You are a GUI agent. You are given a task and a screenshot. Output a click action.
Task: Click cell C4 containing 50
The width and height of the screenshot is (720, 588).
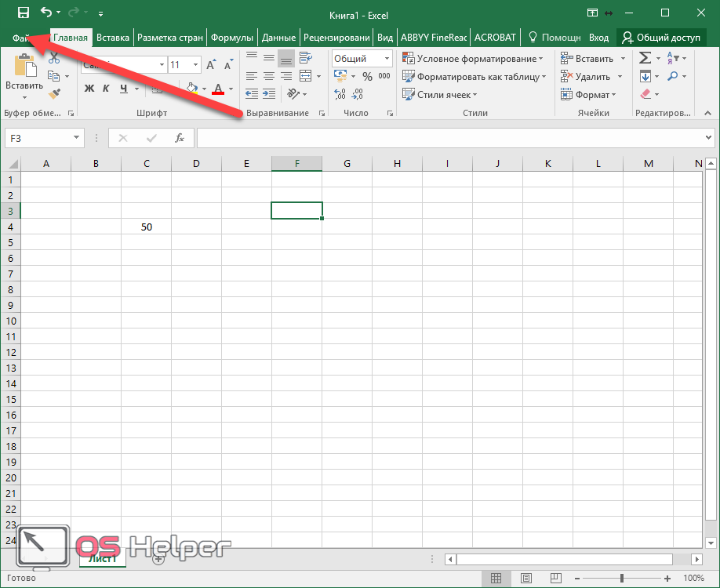click(146, 227)
